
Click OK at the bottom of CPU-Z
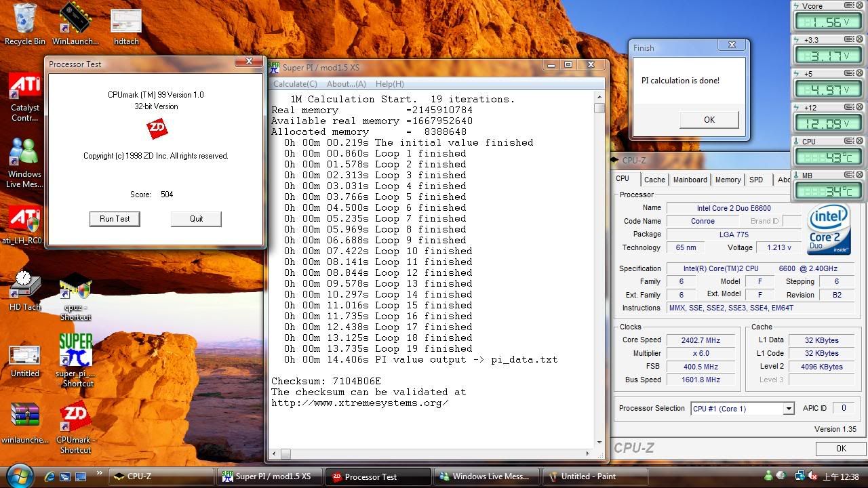tap(841, 449)
